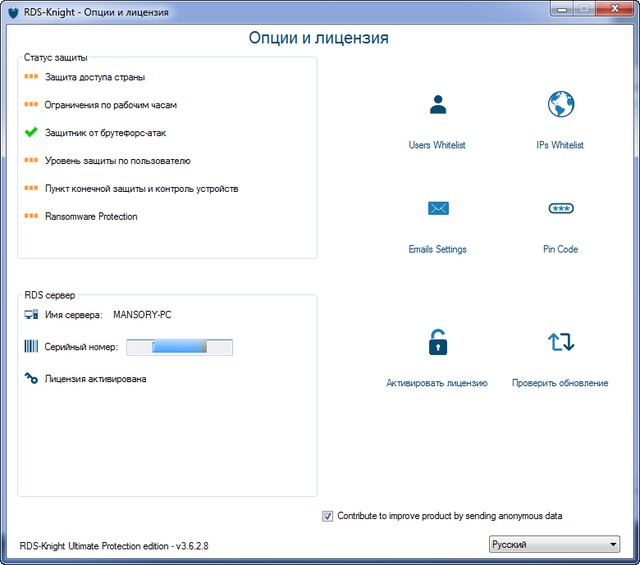Click the Users Whitelist label
Image resolution: width=640 pixels, height=565 pixels.
437,145
